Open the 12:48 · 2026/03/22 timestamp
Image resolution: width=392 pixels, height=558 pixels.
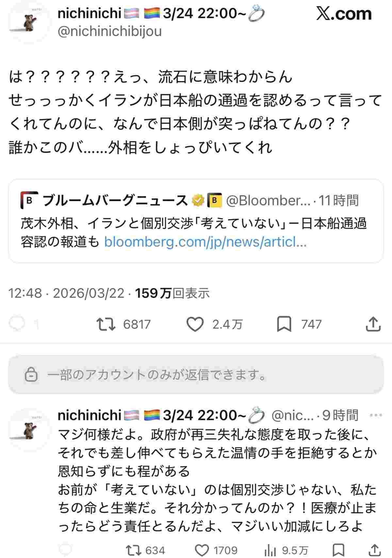point(66,293)
